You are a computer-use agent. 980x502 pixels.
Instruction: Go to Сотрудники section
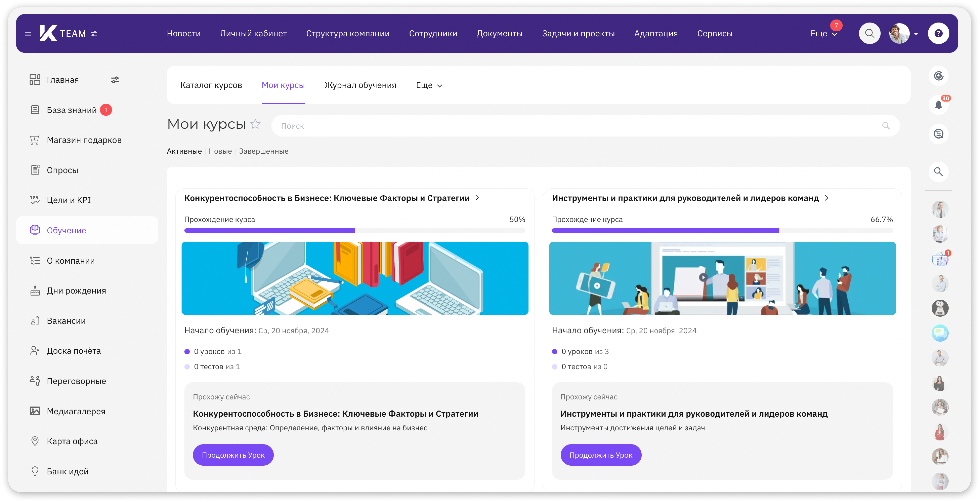(x=433, y=33)
